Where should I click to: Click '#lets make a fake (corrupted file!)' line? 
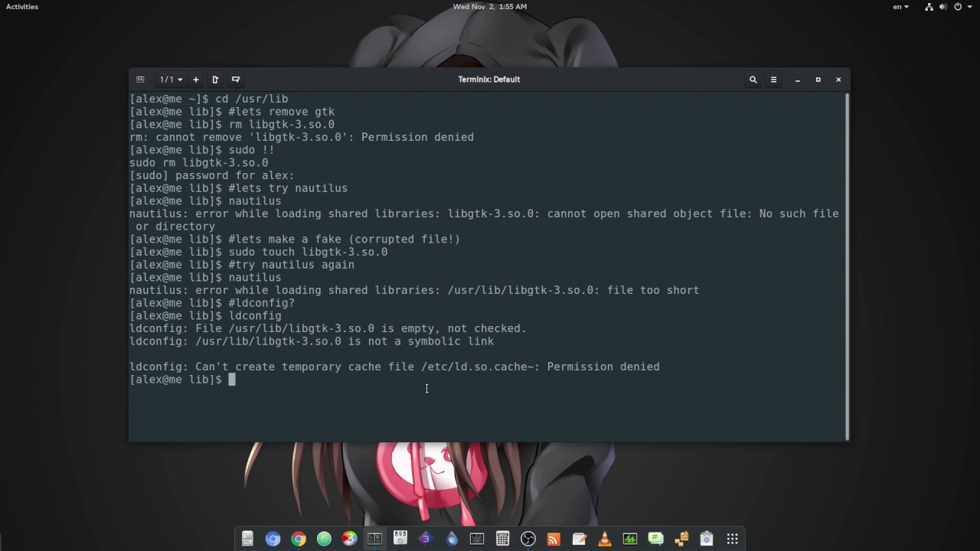point(295,239)
